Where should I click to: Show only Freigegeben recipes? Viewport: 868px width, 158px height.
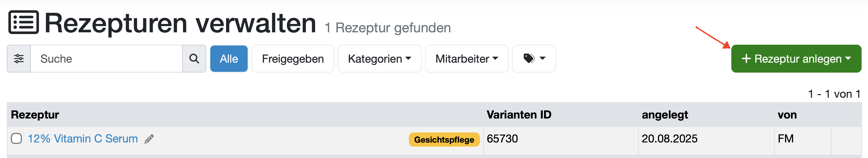[293, 59]
